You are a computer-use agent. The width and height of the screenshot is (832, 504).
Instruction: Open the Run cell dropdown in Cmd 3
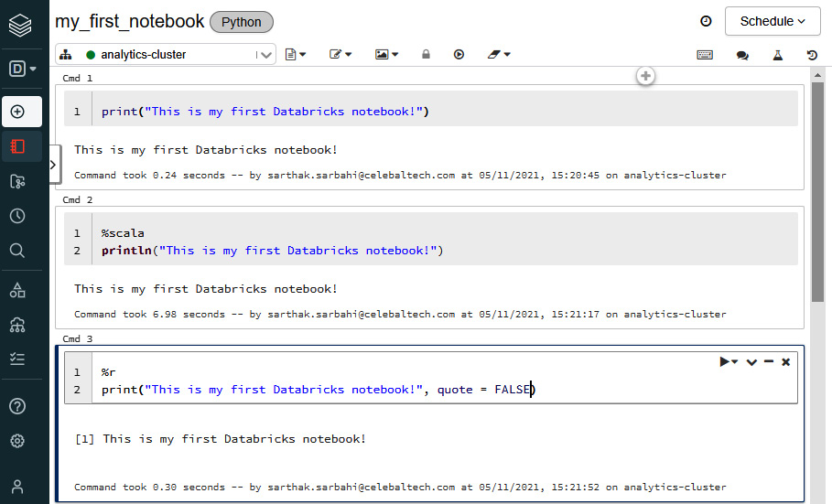click(729, 362)
